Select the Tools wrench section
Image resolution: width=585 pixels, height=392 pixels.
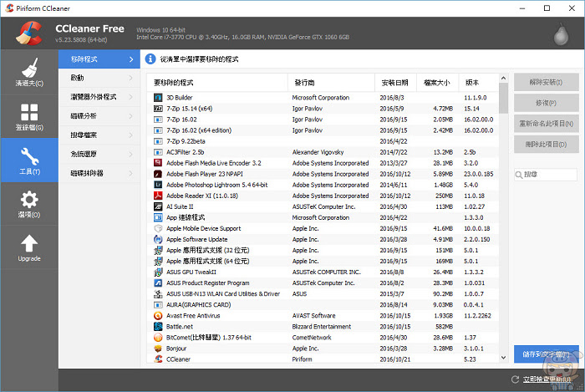coord(29,160)
